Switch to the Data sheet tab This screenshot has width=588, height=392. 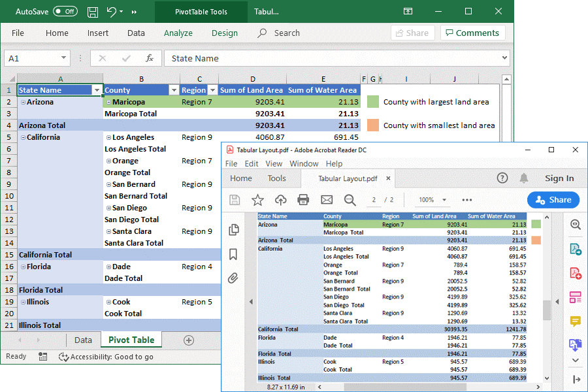tap(83, 340)
